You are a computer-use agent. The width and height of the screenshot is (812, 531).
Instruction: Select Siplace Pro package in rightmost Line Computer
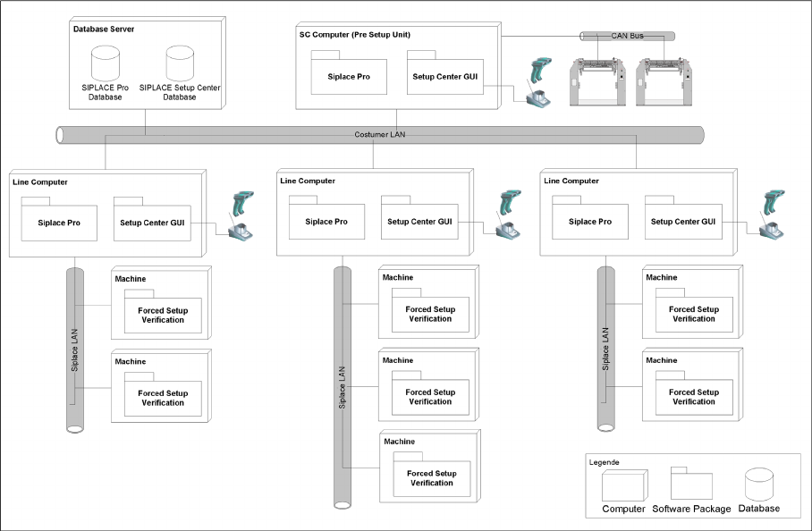pos(590,217)
